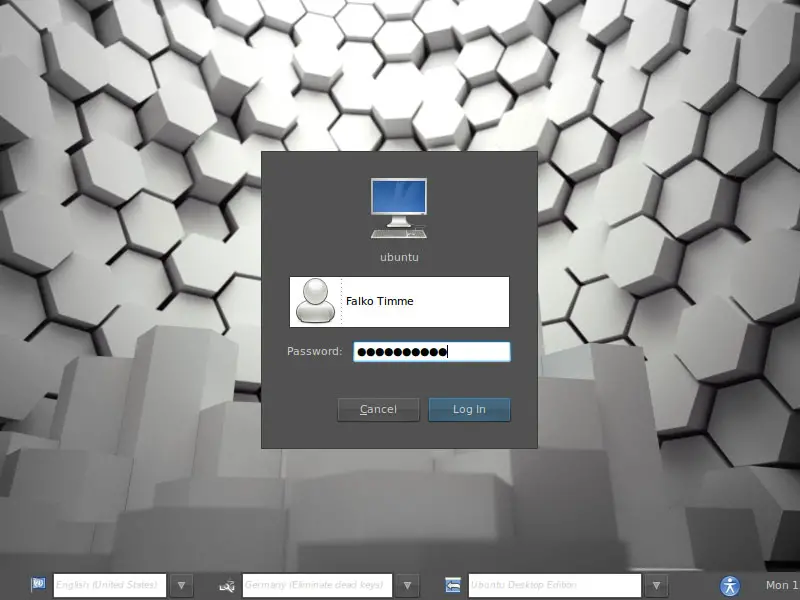Open the language dropdown arrow
Viewport: 800px width, 600px height.
click(181, 585)
